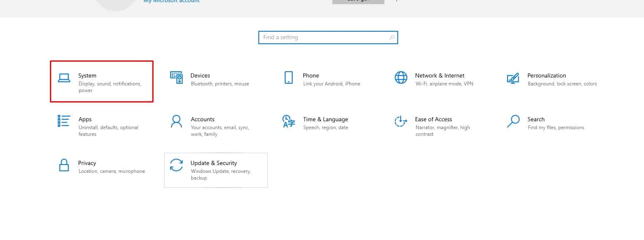Click the System laptop icon
644x240 pixels.
coord(64,78)
